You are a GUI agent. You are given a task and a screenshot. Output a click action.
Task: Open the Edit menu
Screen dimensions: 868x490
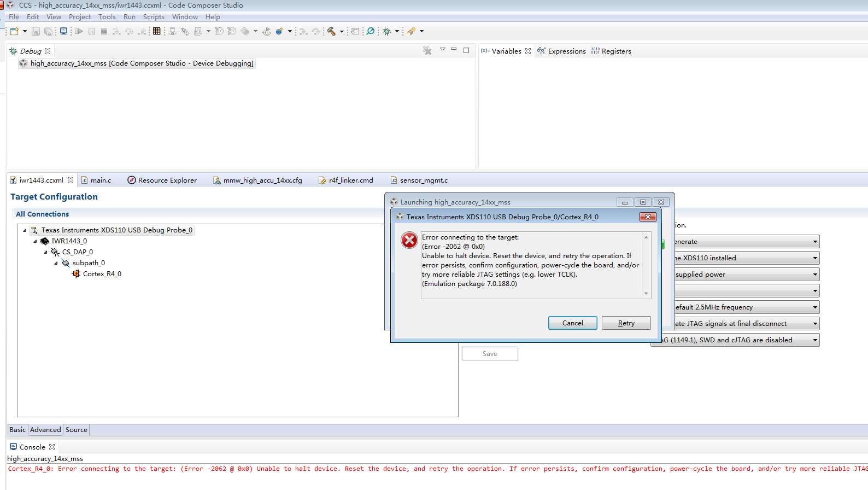(x=33, y=17)
